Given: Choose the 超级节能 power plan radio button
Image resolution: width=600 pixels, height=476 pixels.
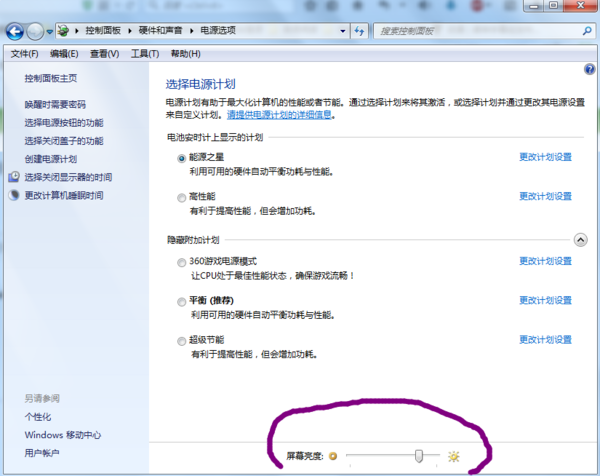Looking at the screenshot, I should point(181,340).
